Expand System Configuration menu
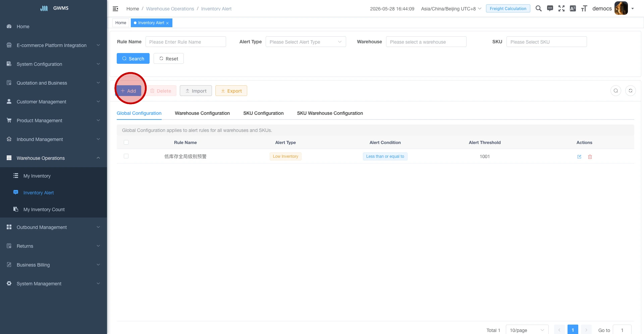This screenshot has height=334, width=644. [54, 64]
